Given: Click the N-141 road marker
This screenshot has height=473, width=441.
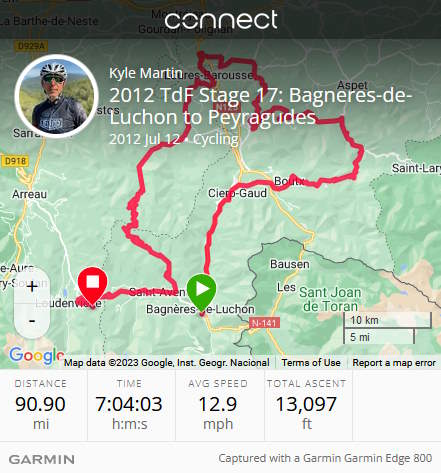Looking at the screenshot, I should click(x=264, y=323).
